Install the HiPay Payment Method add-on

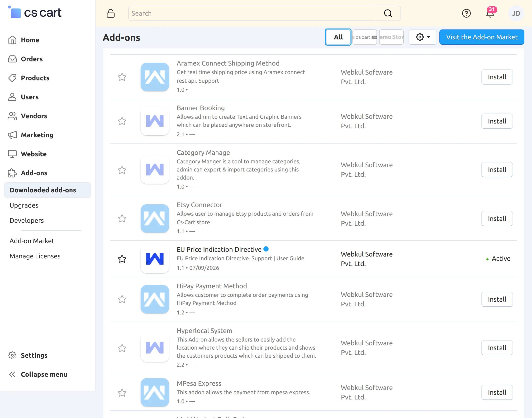[x=497, y=299]
